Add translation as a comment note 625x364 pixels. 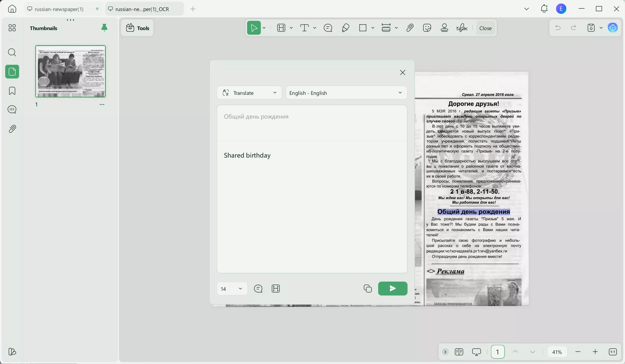click(258, 289)
